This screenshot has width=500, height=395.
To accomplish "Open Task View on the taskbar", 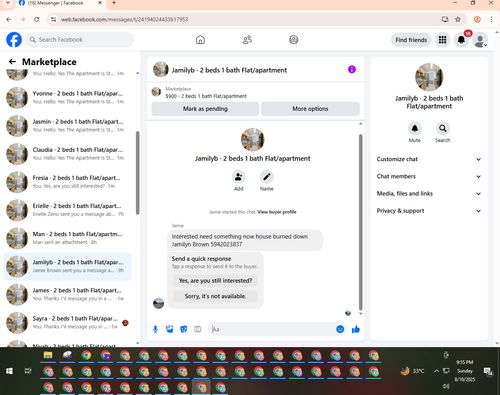I will coord(28,371).
